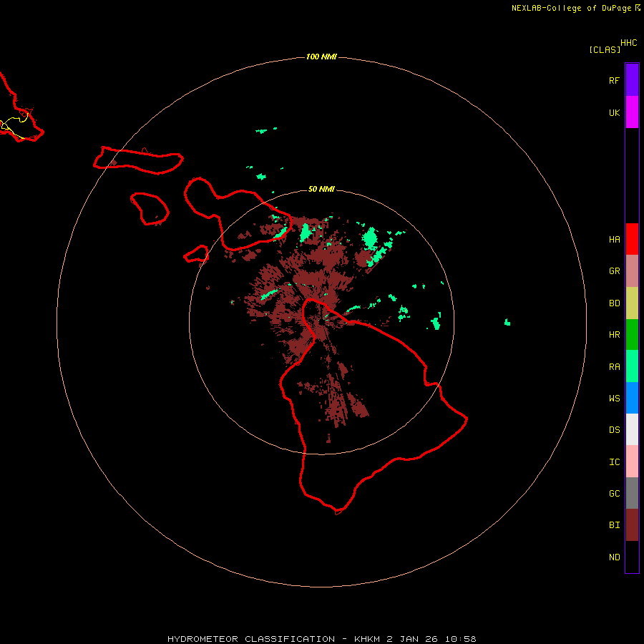
Task: Select the DS white legend block
Action: click(632, 429)
